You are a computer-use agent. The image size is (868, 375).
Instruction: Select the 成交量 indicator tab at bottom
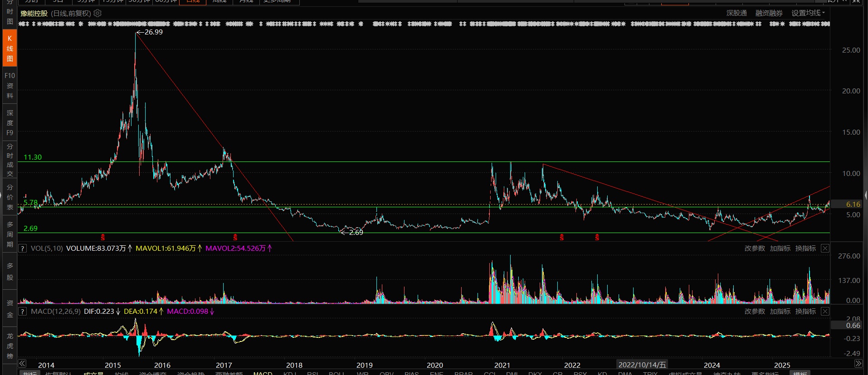tap(93, 373)
